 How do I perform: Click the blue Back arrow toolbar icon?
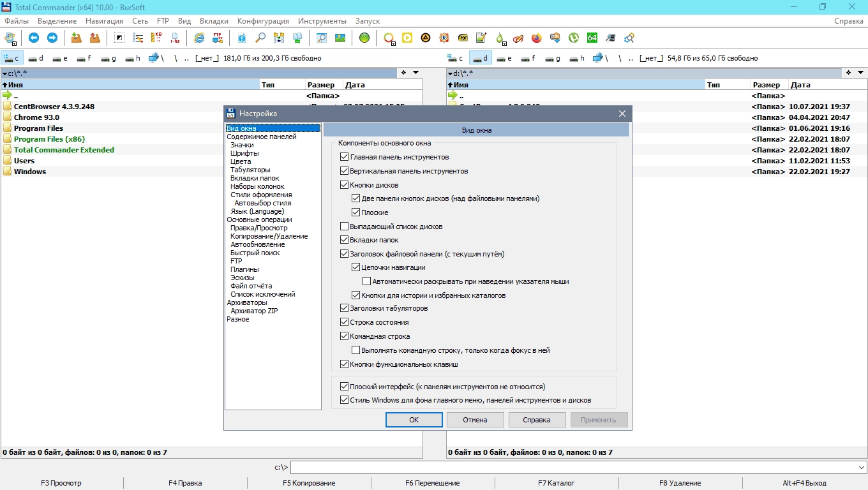point(34,38)
